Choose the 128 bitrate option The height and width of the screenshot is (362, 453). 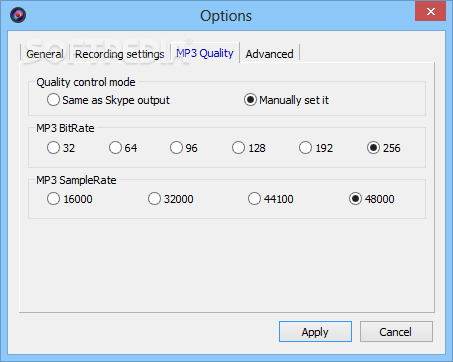pyautogui.click(x=249, y=148)
